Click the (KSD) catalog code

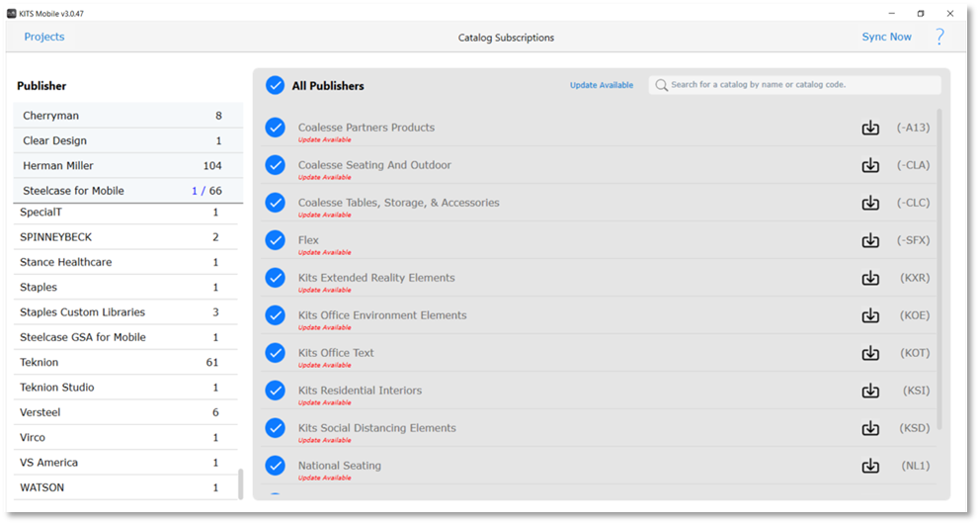[x=915, y=428]
